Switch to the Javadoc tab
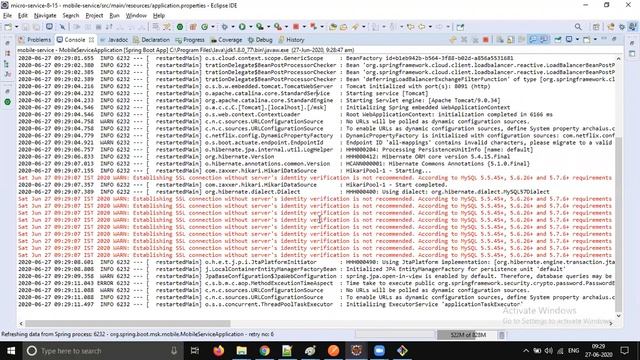This screenshot has height=360, width=640. pyautogui.click(x=114, y=40)
